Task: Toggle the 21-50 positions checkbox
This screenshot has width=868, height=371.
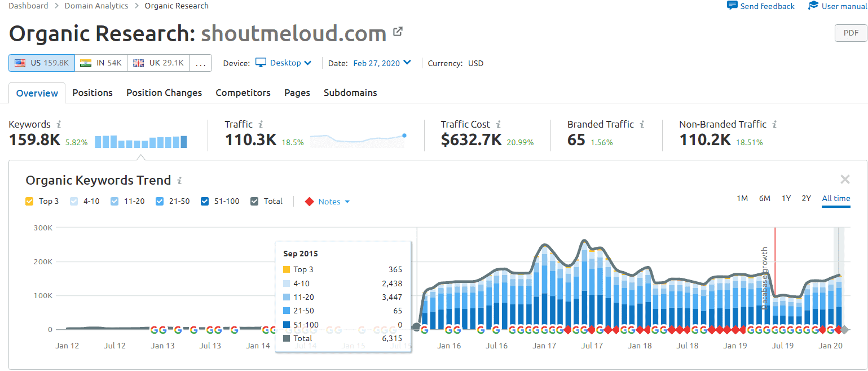Action: coord(160,201)
